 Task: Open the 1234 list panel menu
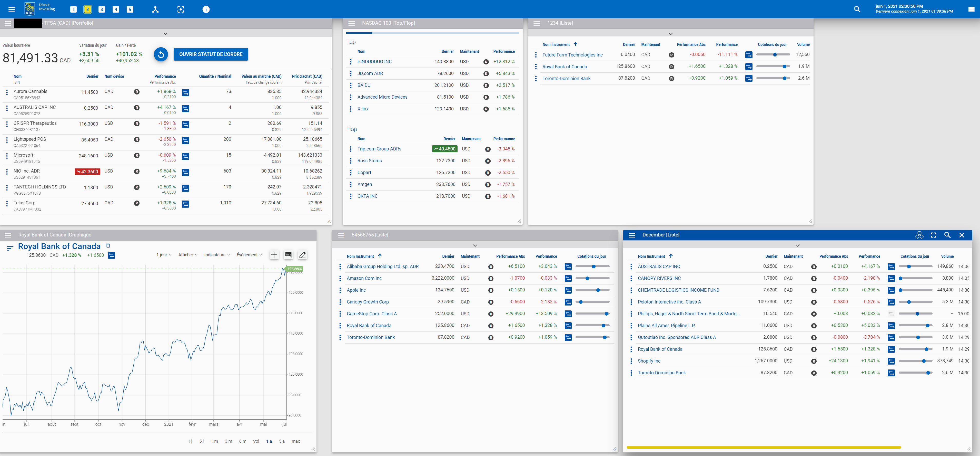coord(537,23)
